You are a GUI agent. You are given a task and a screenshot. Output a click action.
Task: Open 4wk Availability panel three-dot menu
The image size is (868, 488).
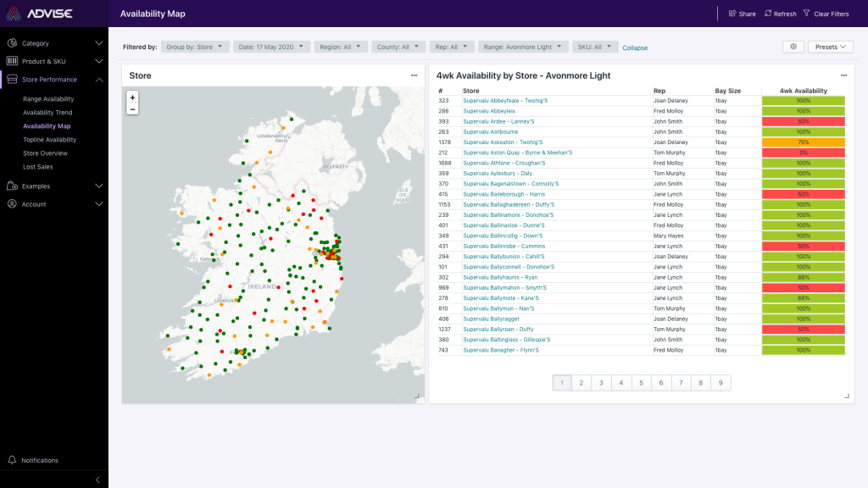[x=843, y=75]
